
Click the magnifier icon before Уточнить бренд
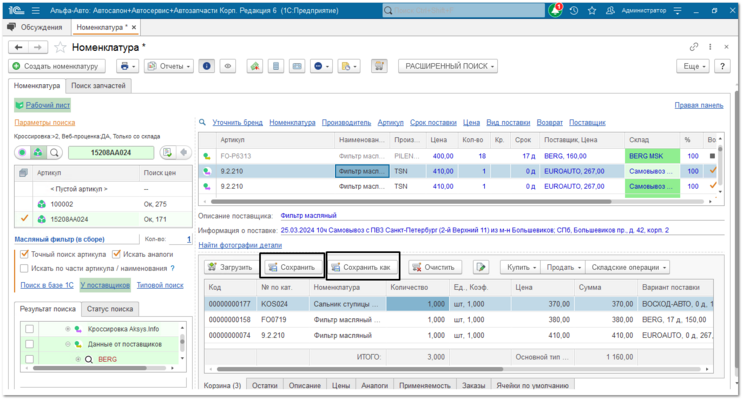coord(202,122)
